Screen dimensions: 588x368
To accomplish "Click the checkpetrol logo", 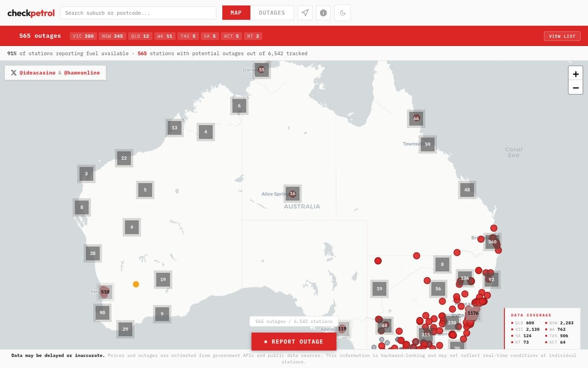I will tap(31, 13).
